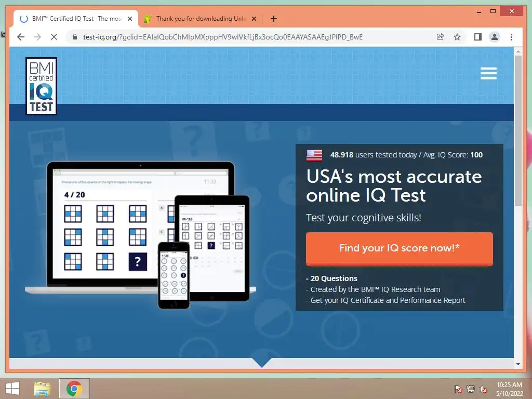The height and width of the screenshot is (399, 532).
Task: Click the Chrome taskbar icon
Action: [74, 389]
